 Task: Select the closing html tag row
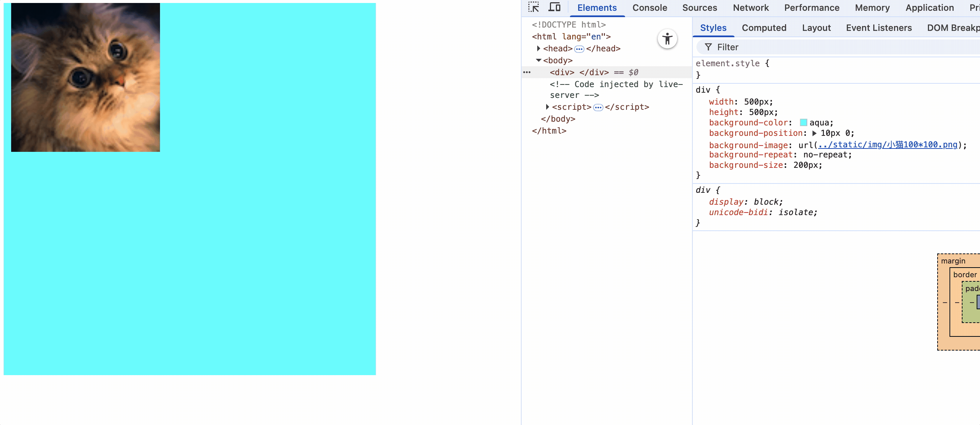(549, 131)
